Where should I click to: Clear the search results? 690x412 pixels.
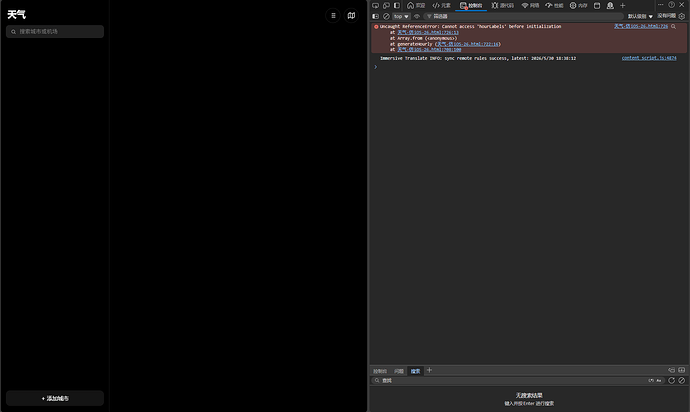tap(682, 380)
